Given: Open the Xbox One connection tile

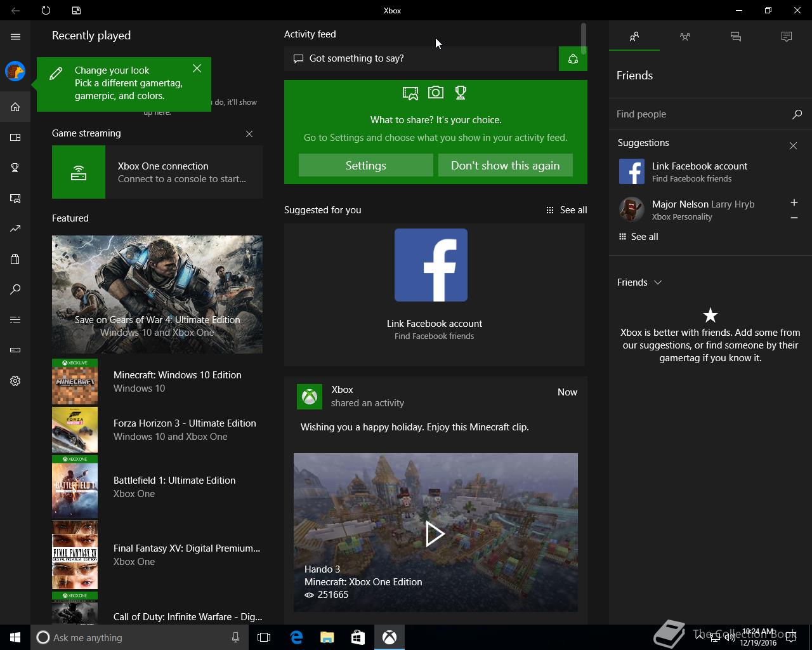Looking at the screenshot, I should [x=157, y=172].
